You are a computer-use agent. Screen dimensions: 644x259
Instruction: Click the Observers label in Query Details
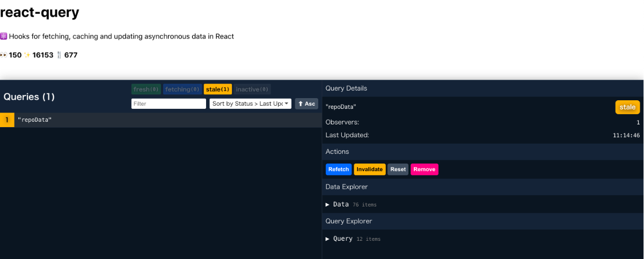342,122
